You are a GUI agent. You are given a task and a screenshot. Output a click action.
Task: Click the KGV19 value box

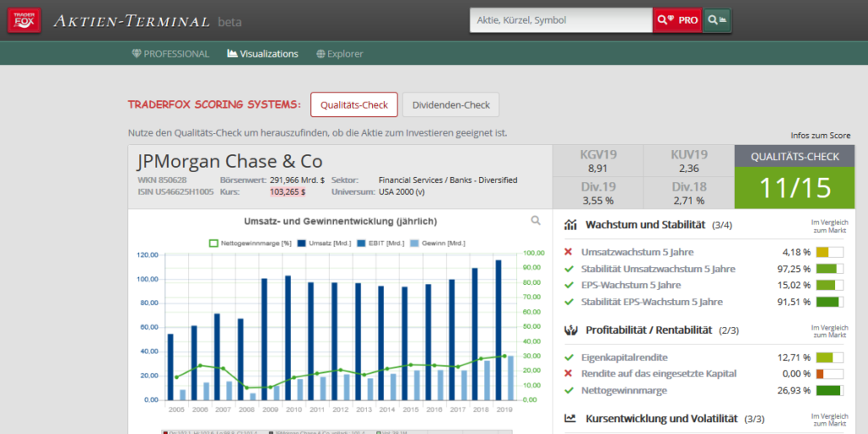coord(598,160)
